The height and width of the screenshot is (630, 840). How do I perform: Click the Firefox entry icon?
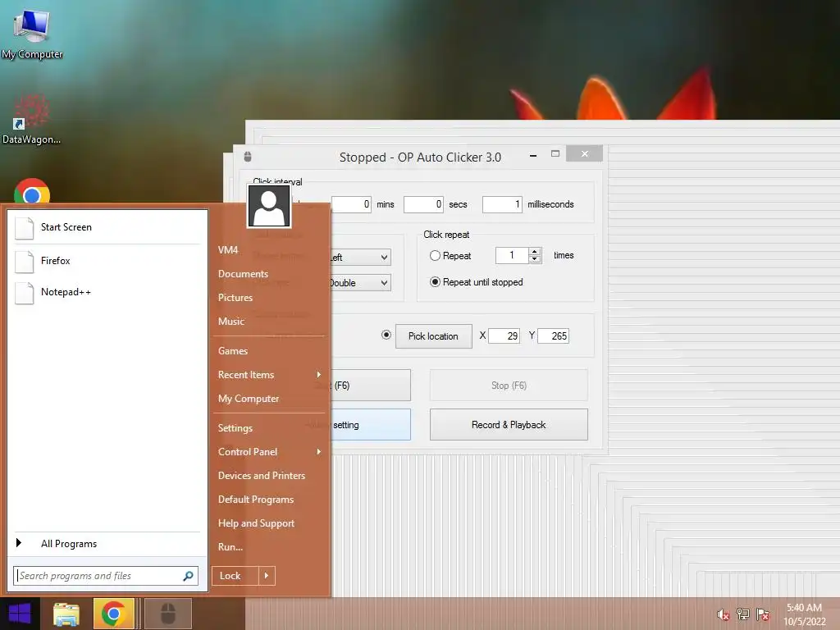24,261
